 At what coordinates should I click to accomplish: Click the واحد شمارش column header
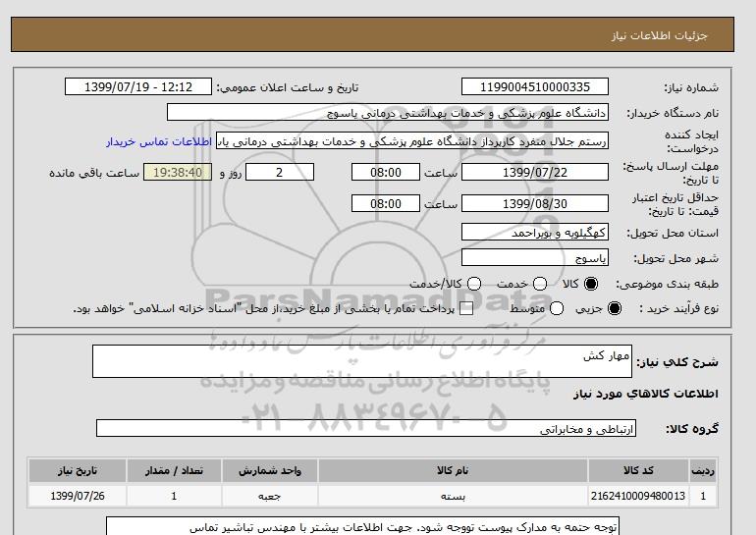coord(270,470)
